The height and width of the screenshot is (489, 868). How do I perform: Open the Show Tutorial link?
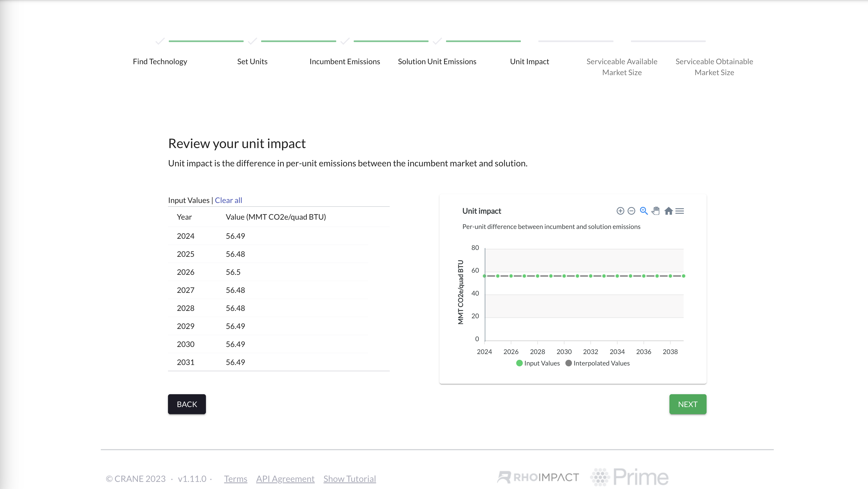point(349,479)
